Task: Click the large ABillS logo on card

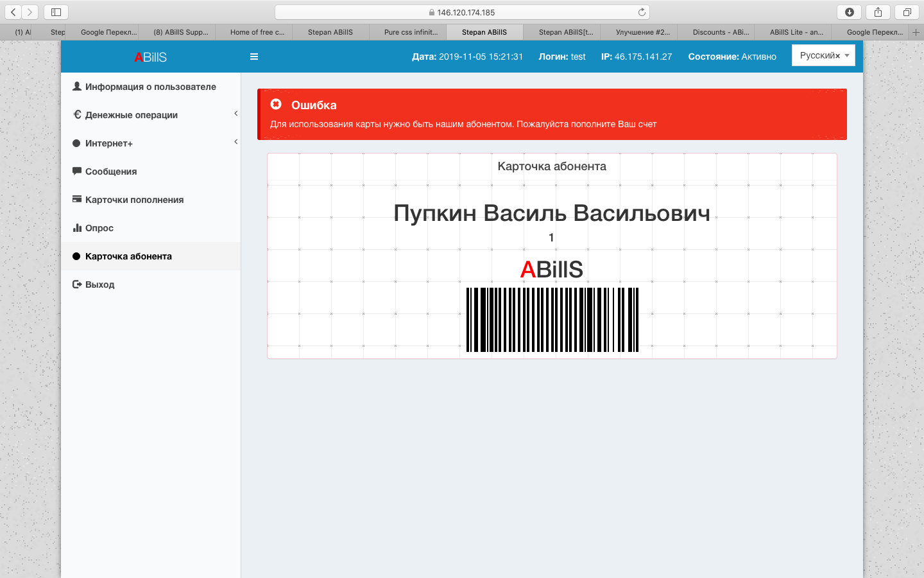Action: click(x=552, y=269)
